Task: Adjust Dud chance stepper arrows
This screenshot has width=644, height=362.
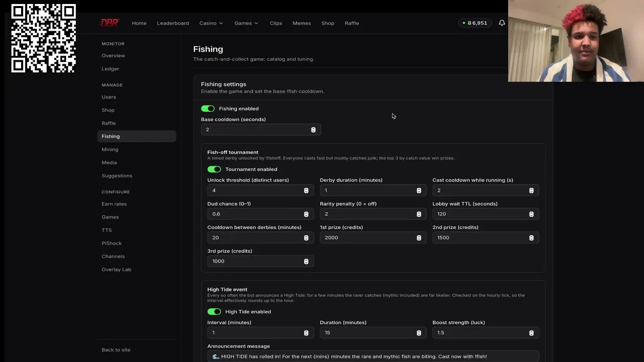Action: (306, 214)
